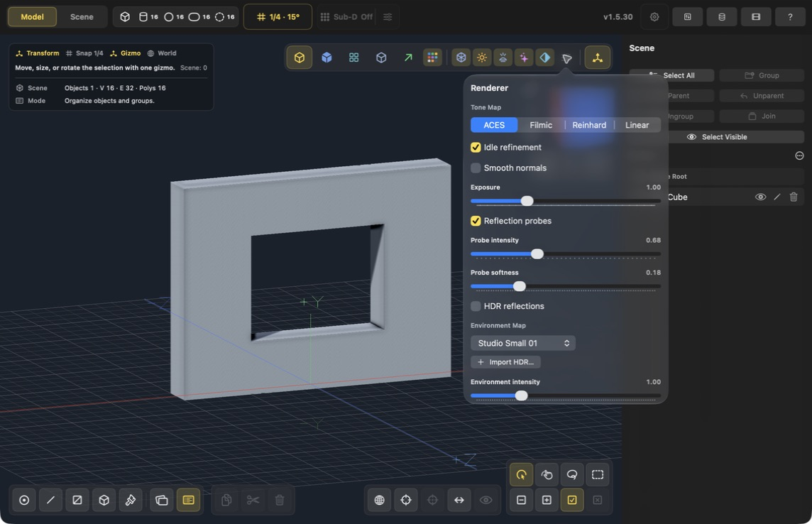The image size is (812, 524).
Task: Select the Linear tone map
Action: pyautogui.click(x=637, y=125)
